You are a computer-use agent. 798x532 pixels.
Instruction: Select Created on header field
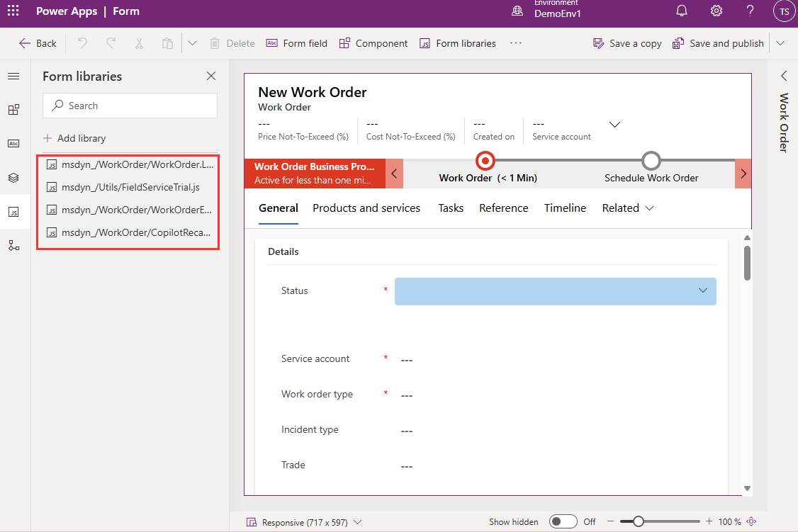494,131
